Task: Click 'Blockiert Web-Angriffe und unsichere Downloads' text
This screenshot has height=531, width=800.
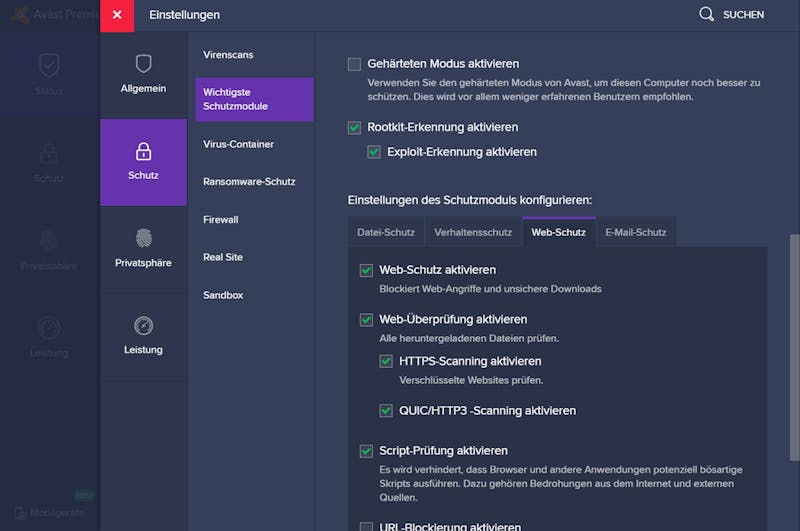Action: click(490, 289)
